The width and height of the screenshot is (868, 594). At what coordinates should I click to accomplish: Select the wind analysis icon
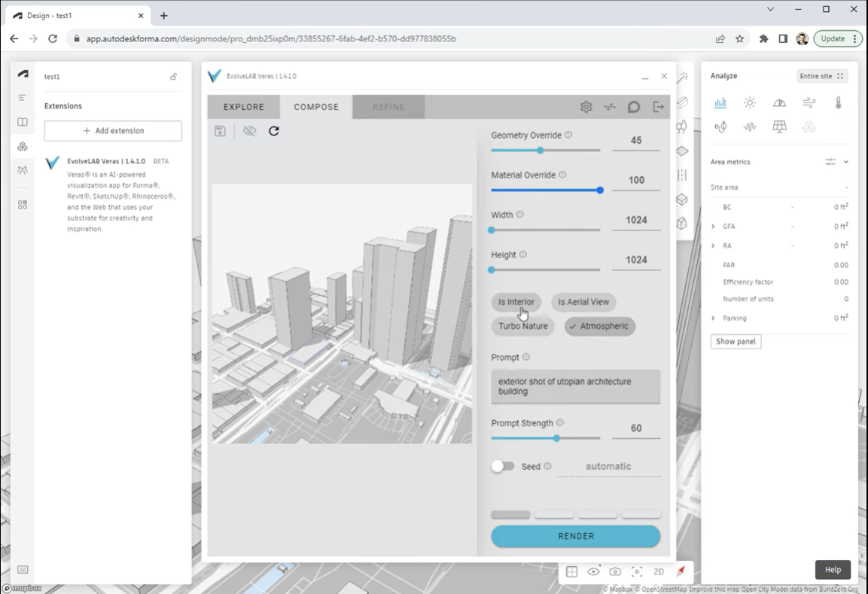pyautogui.click(x=809, y=103)
